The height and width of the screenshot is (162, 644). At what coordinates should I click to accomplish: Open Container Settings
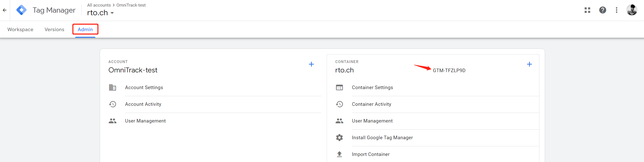click(372, 88)
